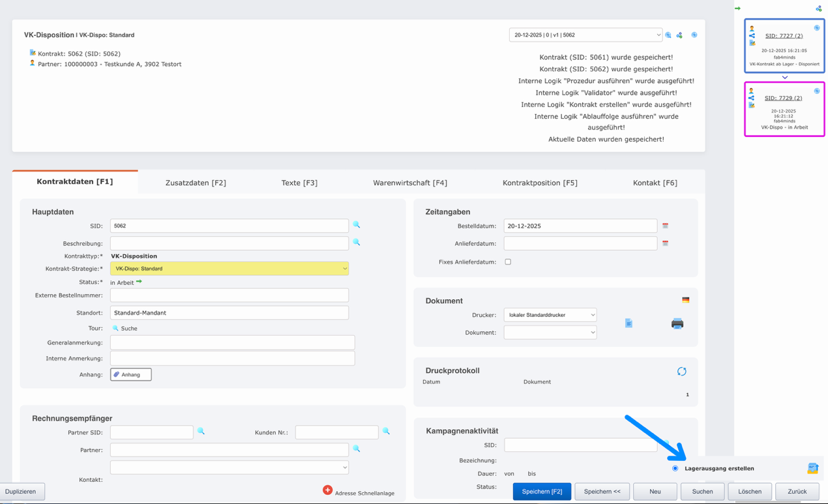Open the Texte [F3] tab
Viewport: 828px width, 504px height.
(x=299, y=183)
